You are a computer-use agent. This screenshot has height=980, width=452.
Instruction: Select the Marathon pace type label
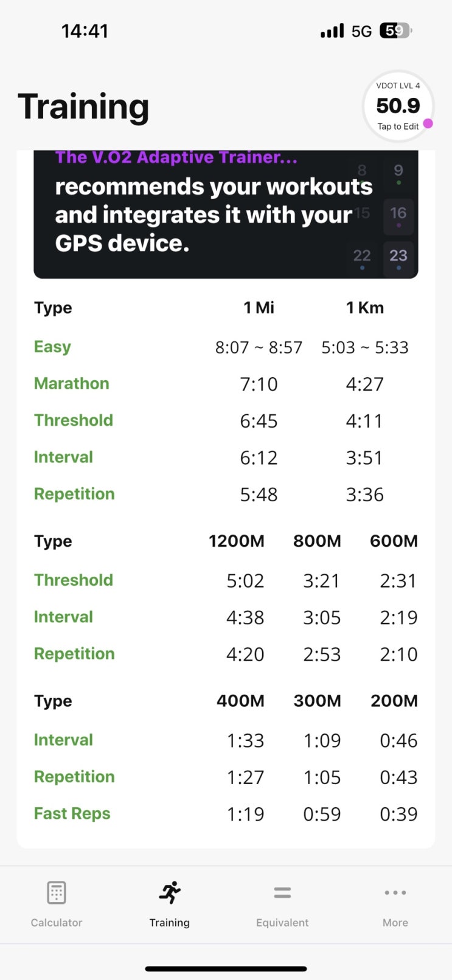(x=72, y=383)
